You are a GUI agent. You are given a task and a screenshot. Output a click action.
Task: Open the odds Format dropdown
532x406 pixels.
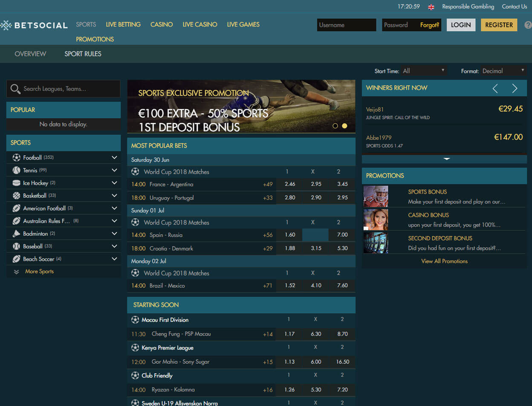coord(504,71)
